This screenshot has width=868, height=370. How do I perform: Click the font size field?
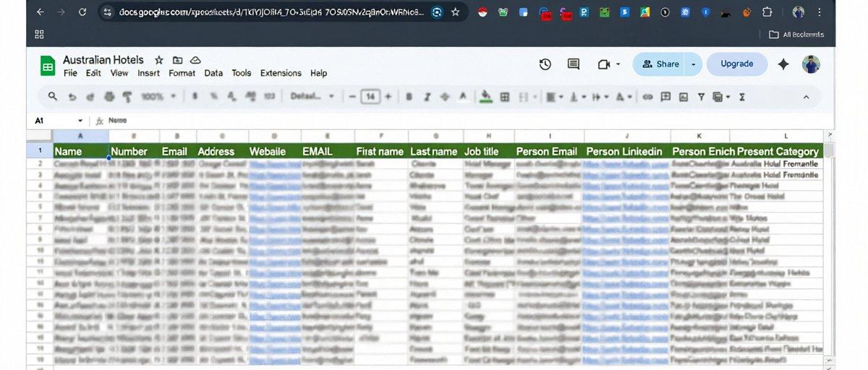pos(370,97)
